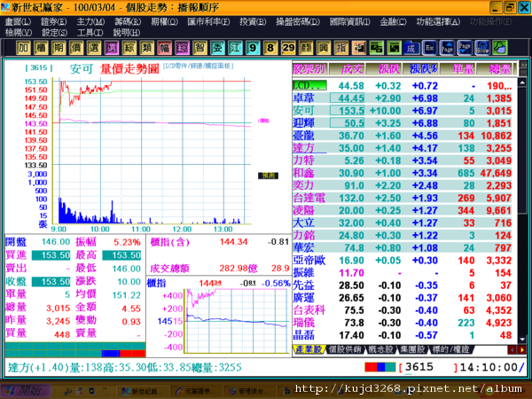Click the 智 toolbar button

(x=199, y=48)
